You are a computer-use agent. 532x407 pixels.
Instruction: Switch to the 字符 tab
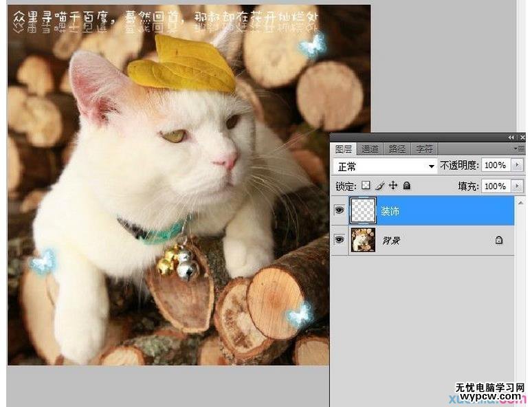pyautogui.click(x=424, y=148)
